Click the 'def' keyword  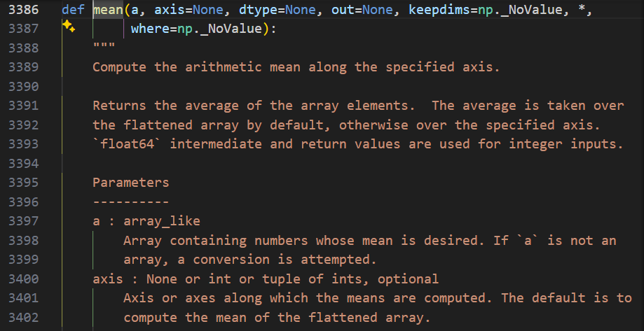[x=73, y=11]
